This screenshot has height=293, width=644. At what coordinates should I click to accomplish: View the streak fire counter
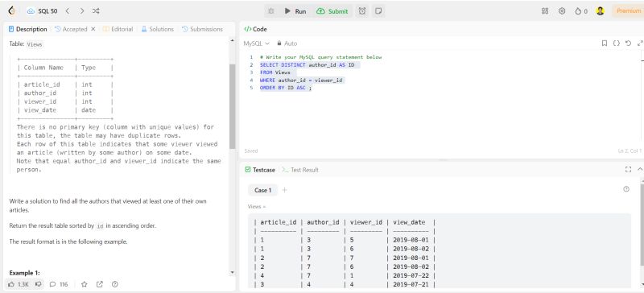(581, 11)
